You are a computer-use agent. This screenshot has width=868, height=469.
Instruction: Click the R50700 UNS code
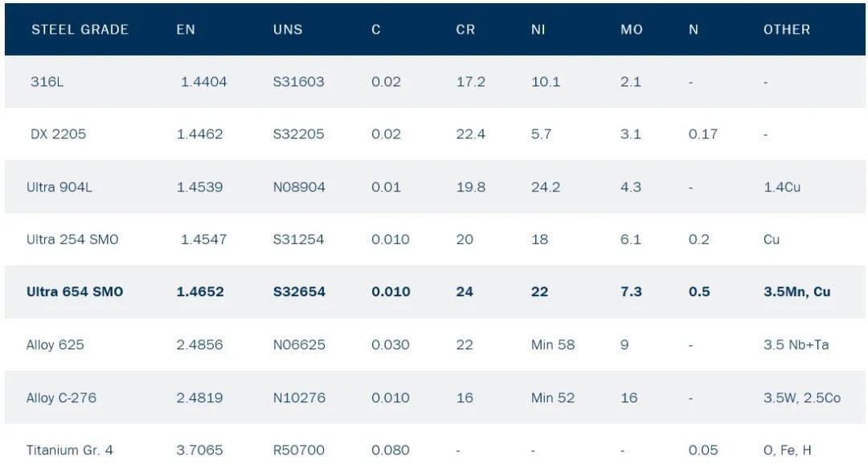pyautogui.click(x=297, y=450)
